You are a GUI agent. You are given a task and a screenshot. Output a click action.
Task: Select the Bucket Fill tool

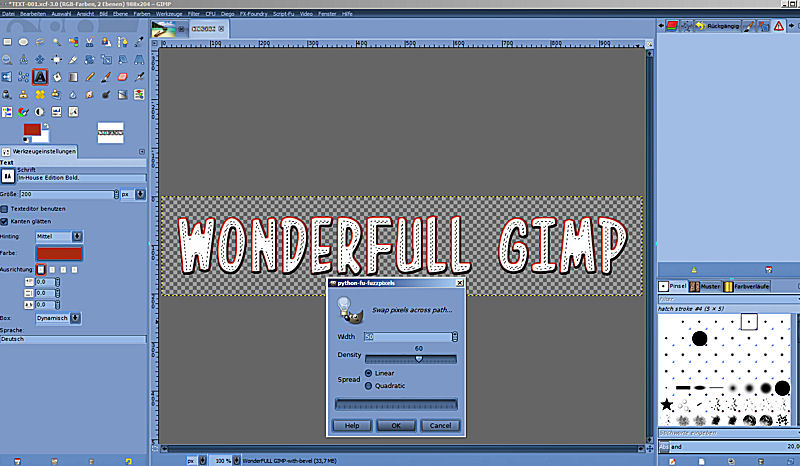pyautogui.click(x=56, y=77)
